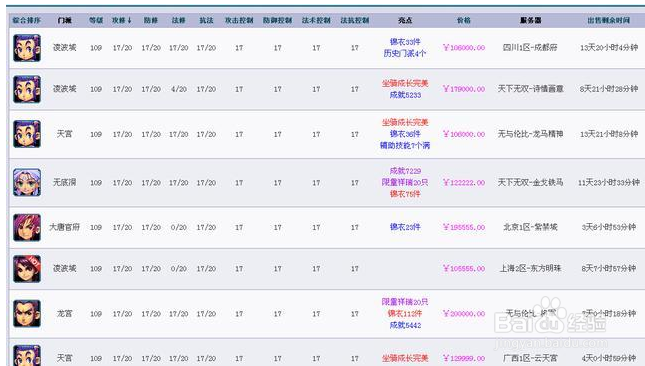Click server name 无与伦比-龙马精神
Screen dimensions: 645x366
(x=530, y=134)
